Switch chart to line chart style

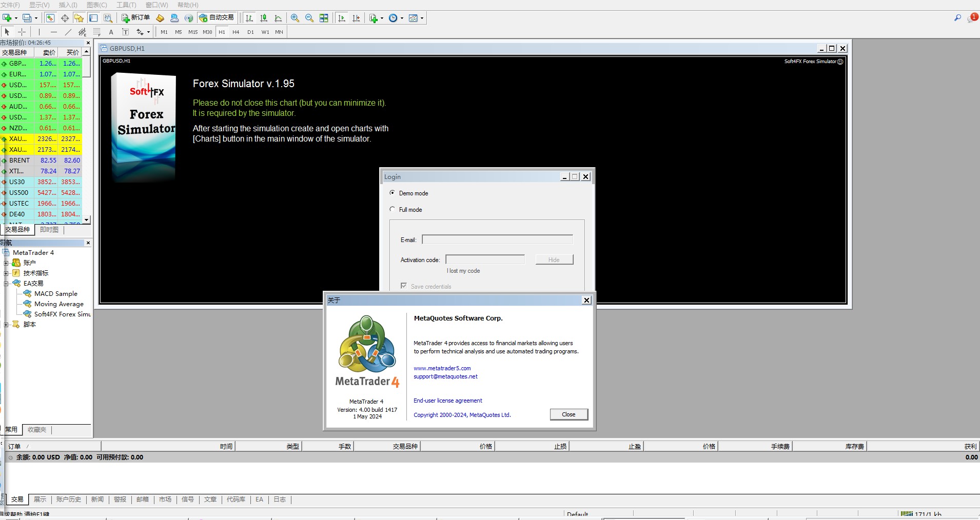click(x=278, y=18)
